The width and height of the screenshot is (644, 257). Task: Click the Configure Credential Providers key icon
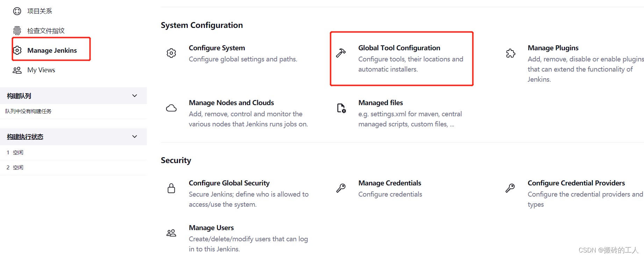(x=510, y=188)
